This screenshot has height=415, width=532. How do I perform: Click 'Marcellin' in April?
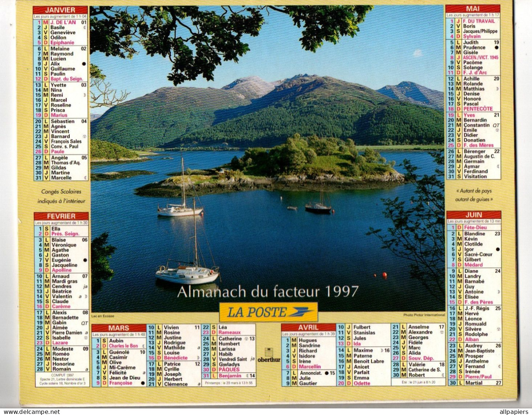[x=310, y=367]
